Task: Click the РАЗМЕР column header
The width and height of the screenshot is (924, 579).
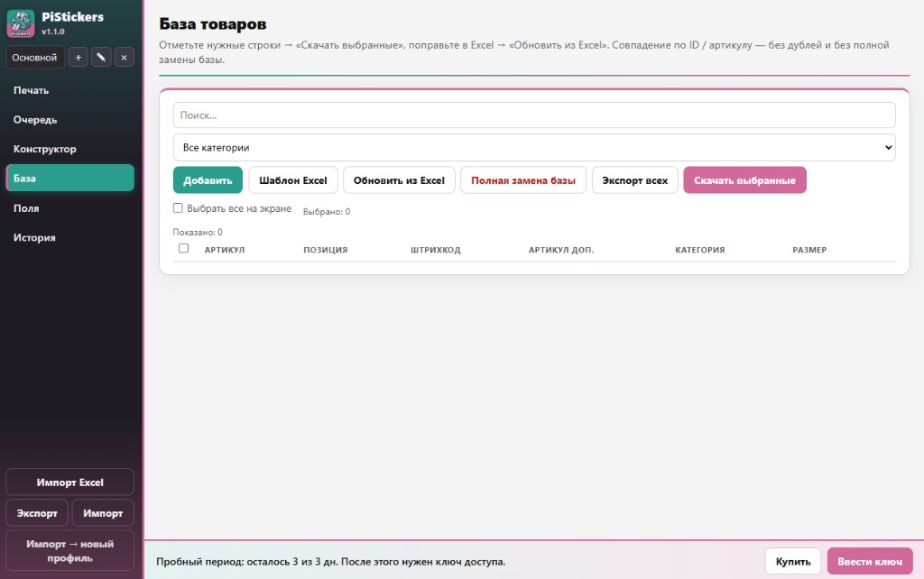Action: (809, 250)
